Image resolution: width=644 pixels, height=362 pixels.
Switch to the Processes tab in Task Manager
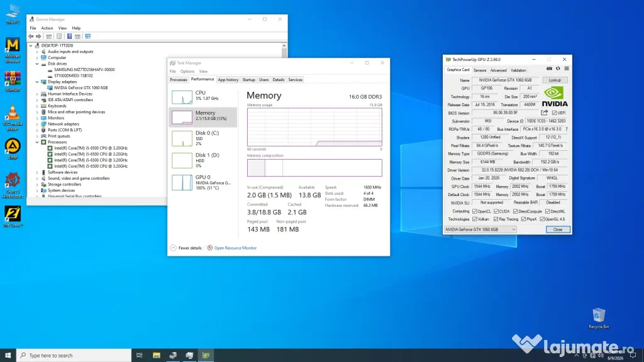coord(178,80)
